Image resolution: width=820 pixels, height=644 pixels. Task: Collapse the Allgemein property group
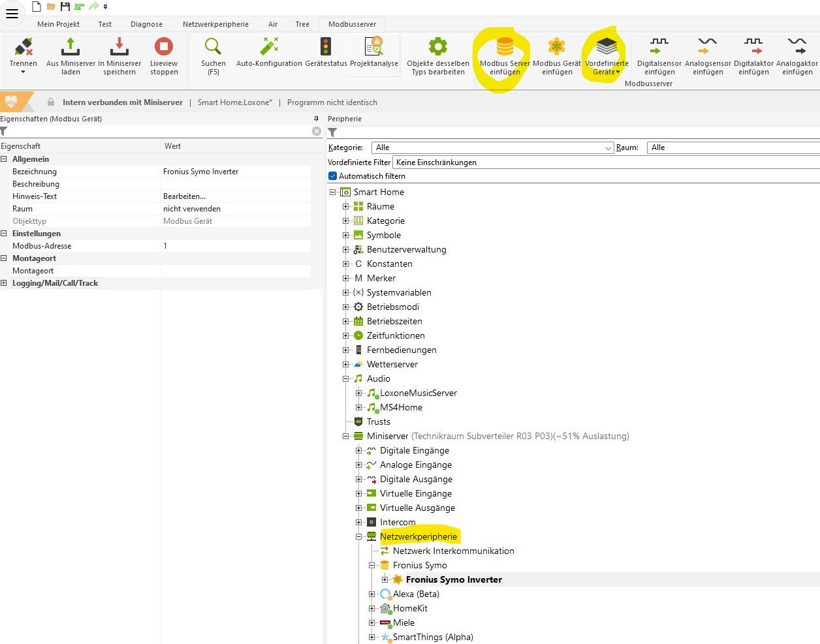point(4,159)
